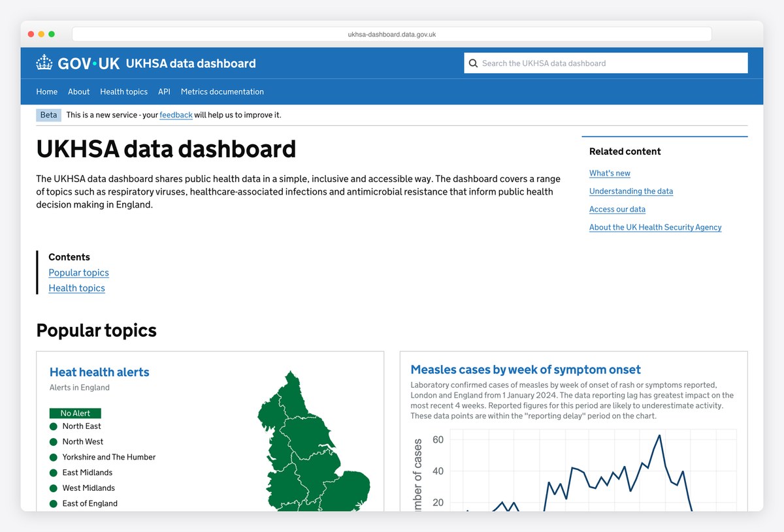Click the Beta tag label
Viewport: 784px width, 532px height.
(48, 115)
